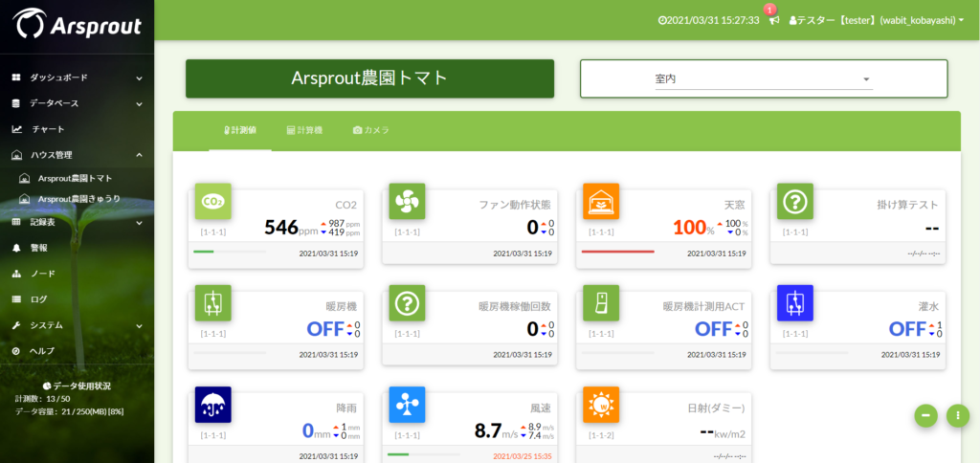
Task: Click the red 2021/03/25 15:35 timestamp
Action: pyautogui.click(x=523, y=456)
